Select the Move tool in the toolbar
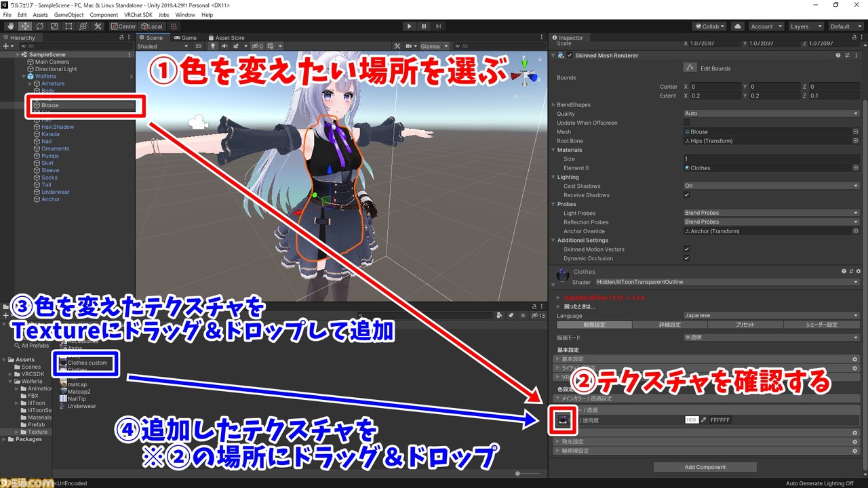 25,26
